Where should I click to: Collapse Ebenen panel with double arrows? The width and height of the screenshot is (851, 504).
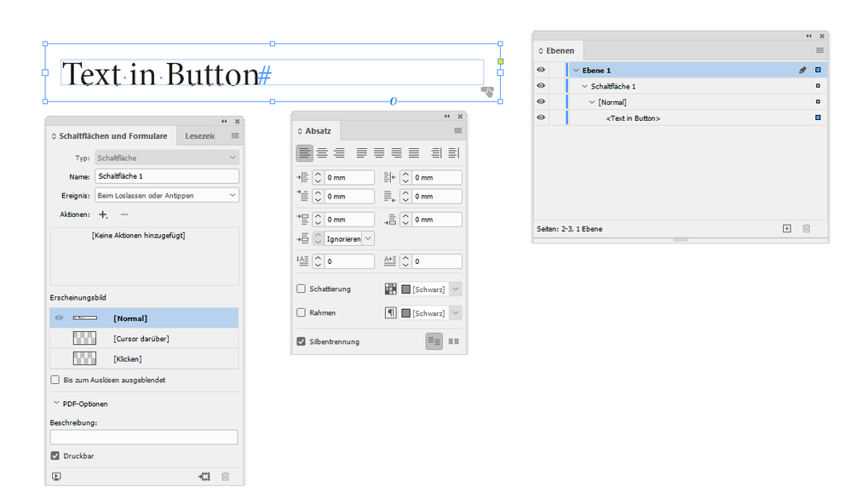coord(808,36)
